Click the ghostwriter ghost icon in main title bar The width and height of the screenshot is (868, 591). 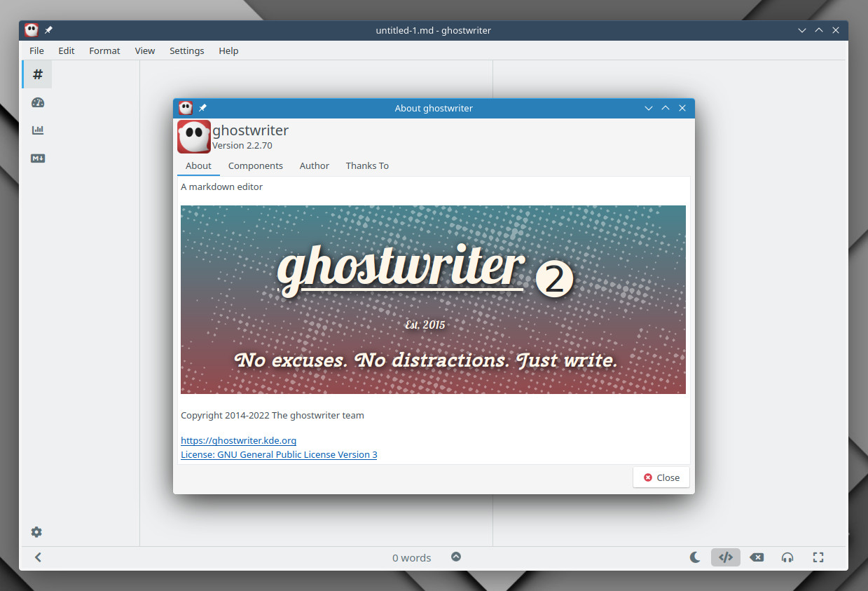click(x=32, y=30)
